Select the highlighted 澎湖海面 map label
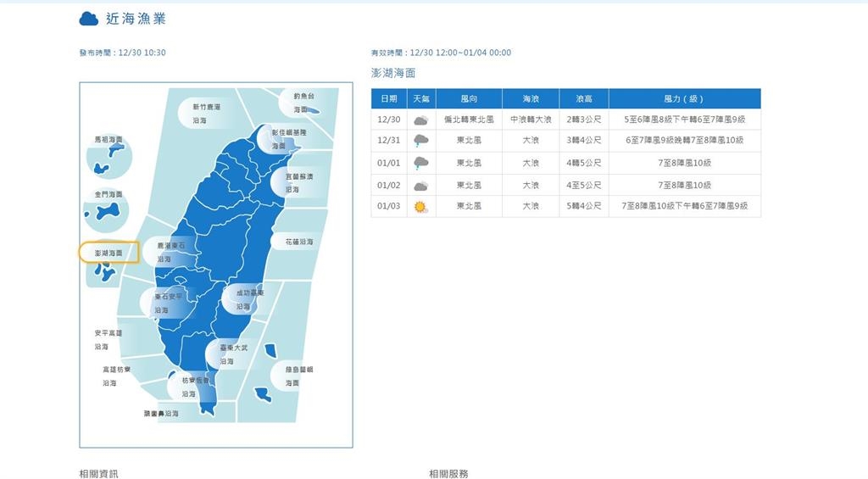 (x=108, y=253)
